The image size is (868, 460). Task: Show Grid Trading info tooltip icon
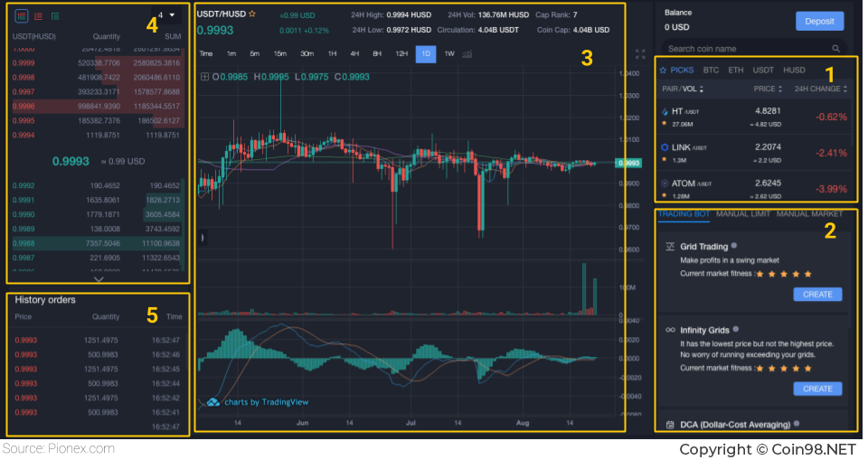tap(734, 246)
